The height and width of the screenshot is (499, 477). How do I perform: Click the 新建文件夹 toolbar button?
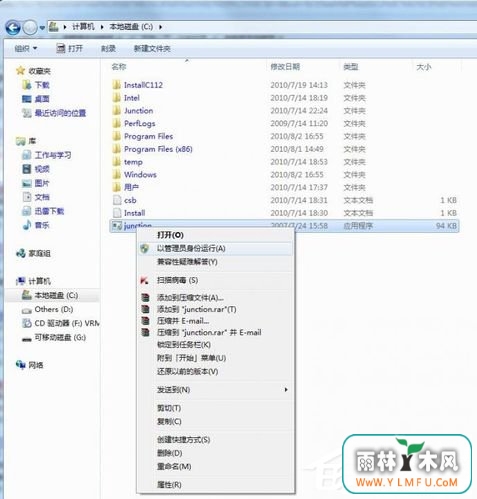point(152,49)
